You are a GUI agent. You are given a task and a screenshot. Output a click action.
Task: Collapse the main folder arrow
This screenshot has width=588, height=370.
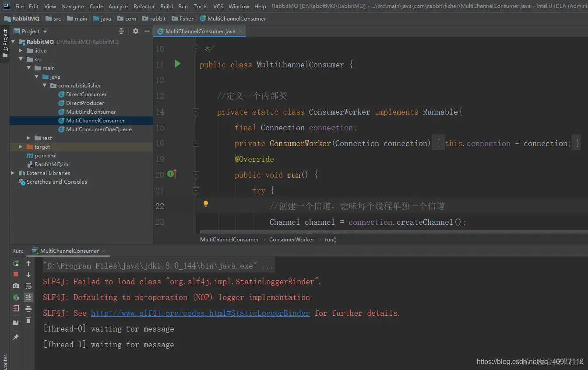coord(29,68)
